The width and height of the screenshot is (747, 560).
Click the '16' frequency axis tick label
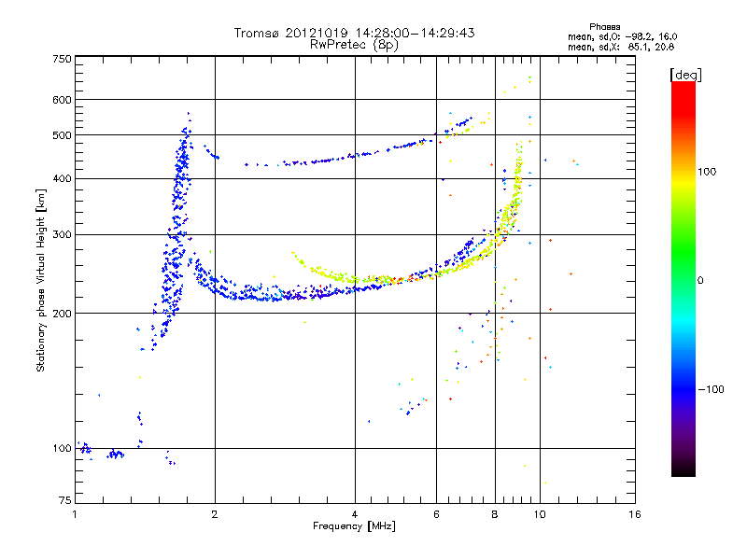(635, 514)
